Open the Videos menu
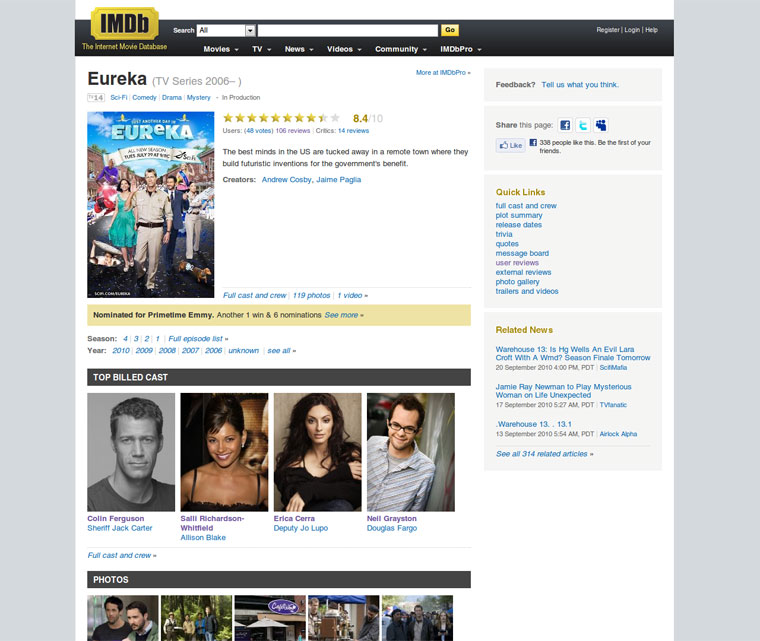This screenshot has height=641, width=760. [x=344, y=49]
